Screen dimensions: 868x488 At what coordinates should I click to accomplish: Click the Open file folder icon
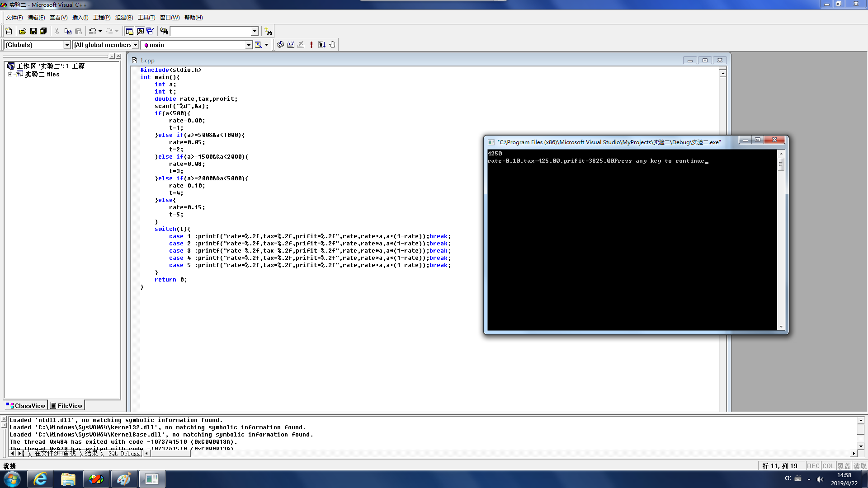[23, 31]
